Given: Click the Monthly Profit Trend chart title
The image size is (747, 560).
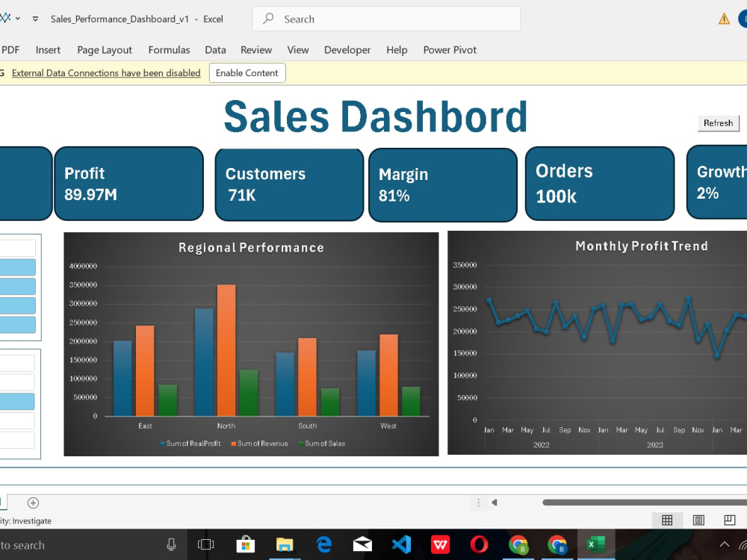Looking at the screenshot, I should pyautogui.click(x=641, y=246).
